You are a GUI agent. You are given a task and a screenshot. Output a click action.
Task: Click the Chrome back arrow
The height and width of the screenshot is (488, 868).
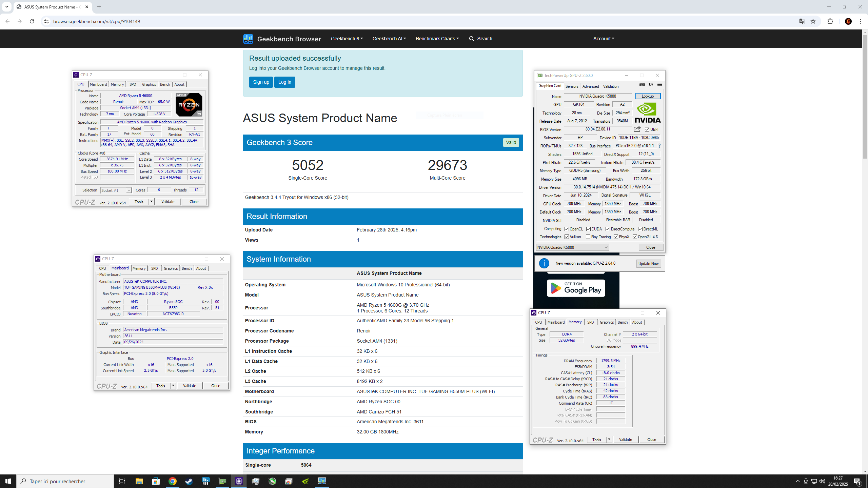click(x=7, y=21)
